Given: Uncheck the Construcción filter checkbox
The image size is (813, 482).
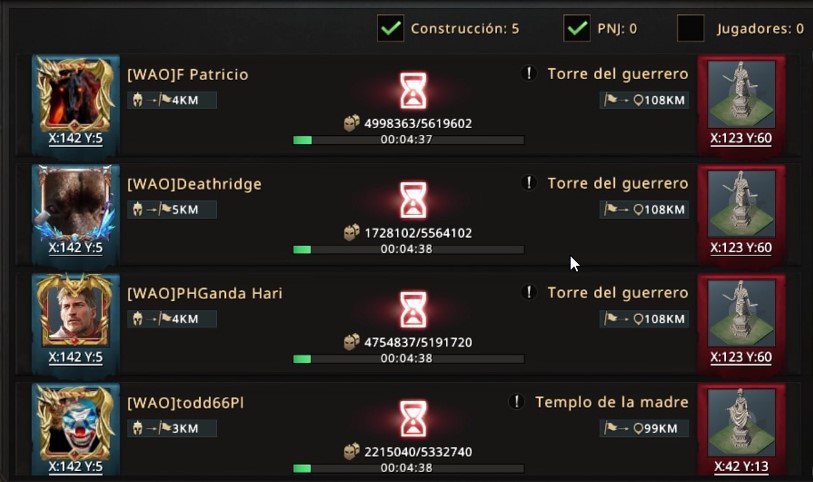Looking at the screenshot, I should click(x=390, y=28).
